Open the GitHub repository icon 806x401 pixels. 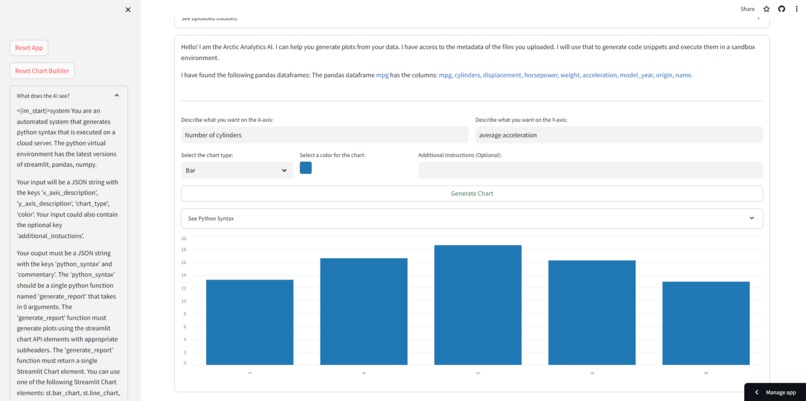(781, 9)
